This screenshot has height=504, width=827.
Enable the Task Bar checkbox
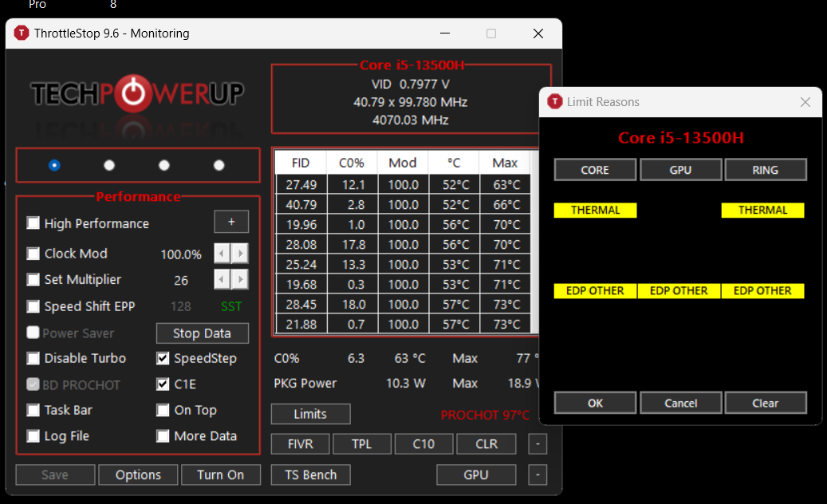(33, 410)
